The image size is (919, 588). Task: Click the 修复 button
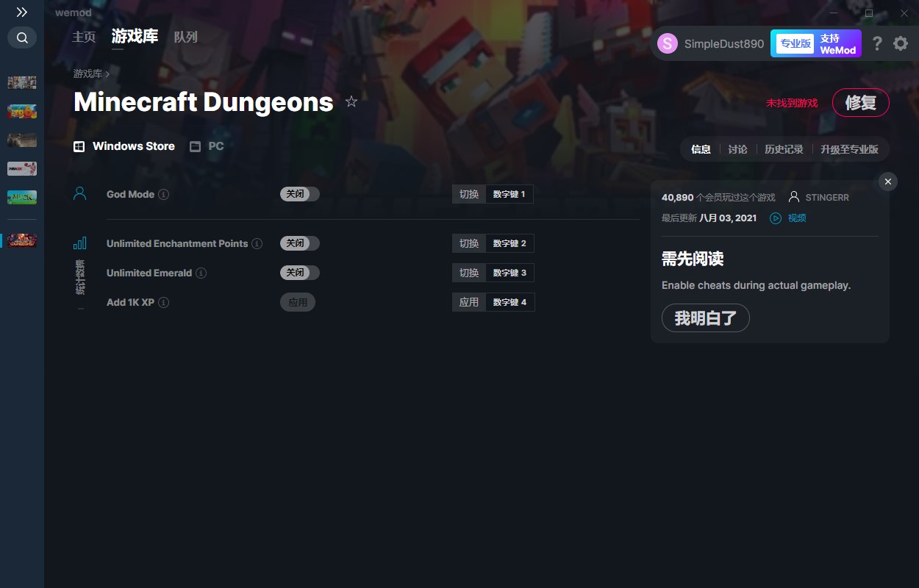pos(861,103)
